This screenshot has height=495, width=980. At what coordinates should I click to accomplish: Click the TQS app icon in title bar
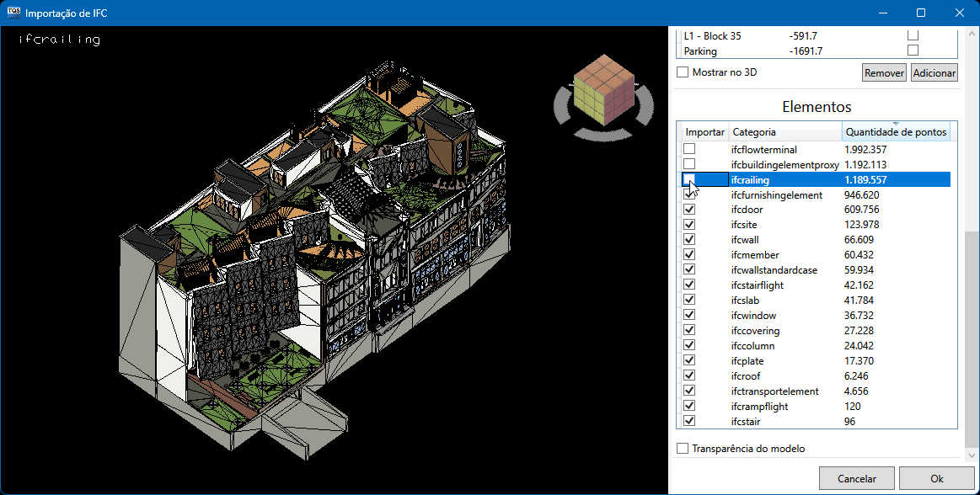coord(13,13)
